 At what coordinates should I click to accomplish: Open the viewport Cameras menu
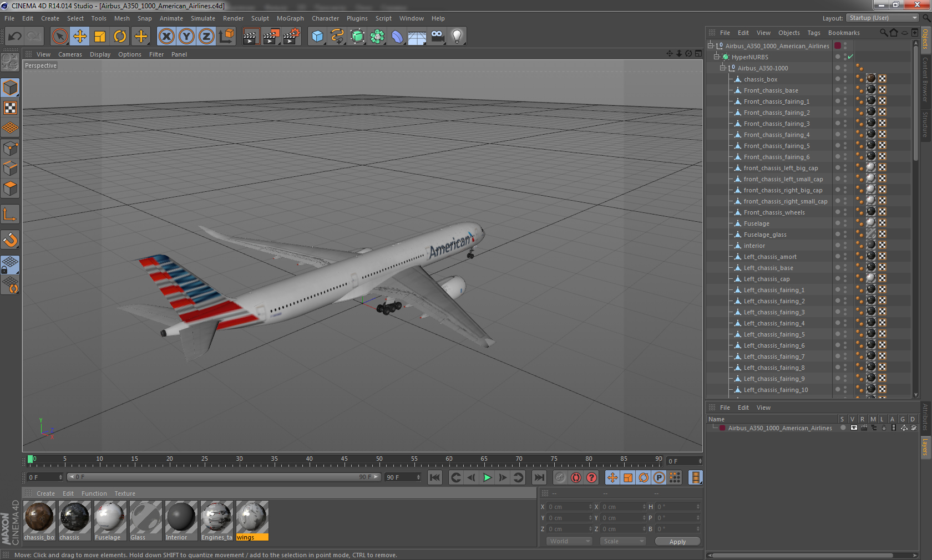(70, 54)
